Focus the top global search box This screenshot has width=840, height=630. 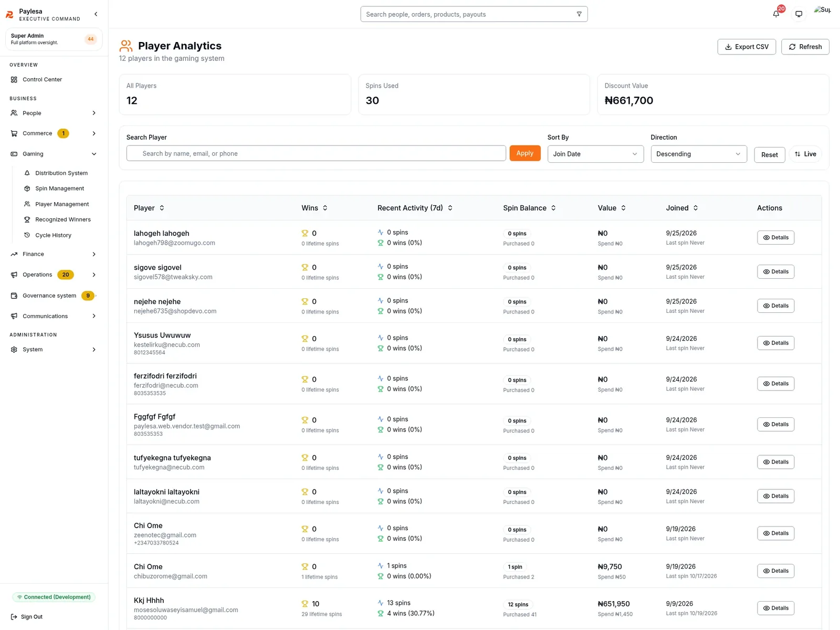(474, 14)
